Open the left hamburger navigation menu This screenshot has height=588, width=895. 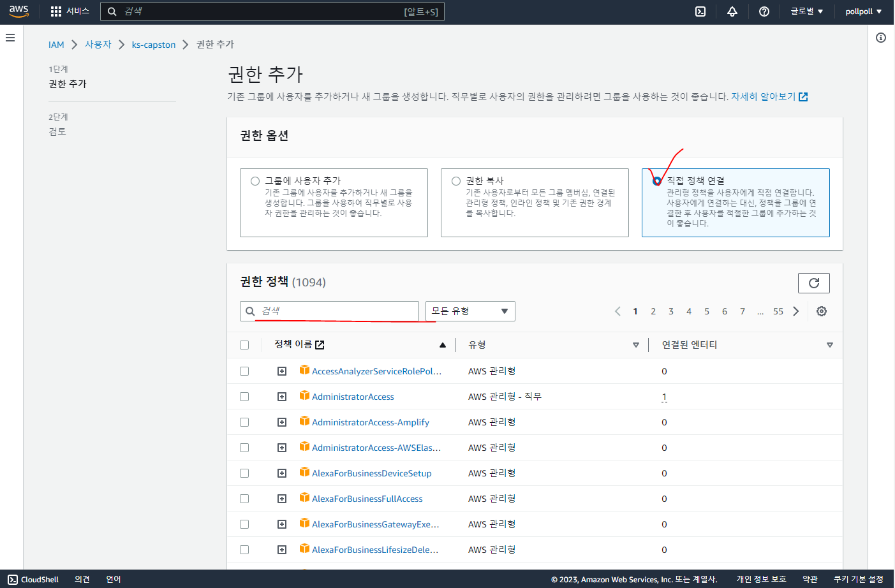click(x=10, y=38)
